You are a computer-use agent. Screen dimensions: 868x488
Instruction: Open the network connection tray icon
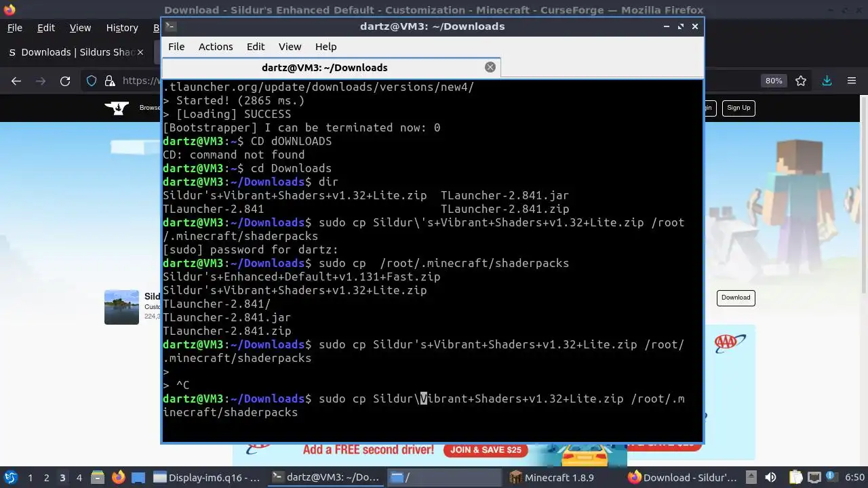[x=814, y=477]
